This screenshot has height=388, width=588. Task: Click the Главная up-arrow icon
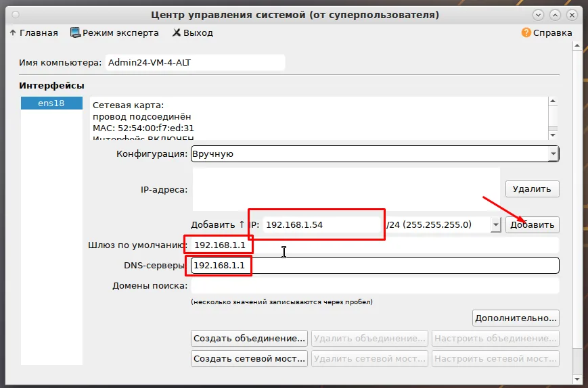coord(13,33)
